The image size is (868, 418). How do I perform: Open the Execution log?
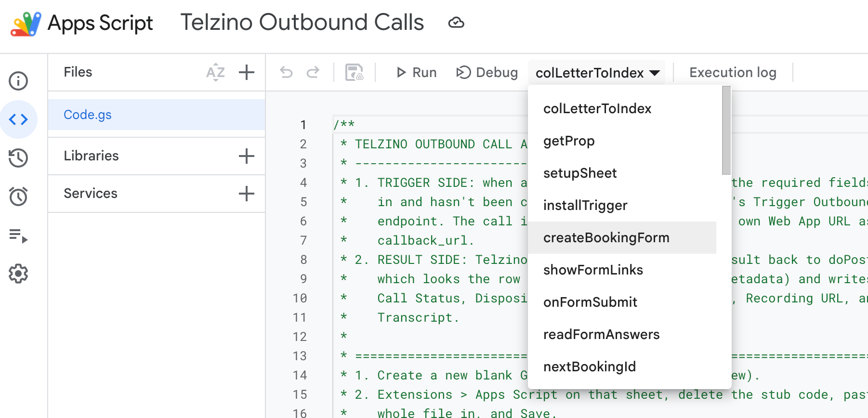pos(733,72)
